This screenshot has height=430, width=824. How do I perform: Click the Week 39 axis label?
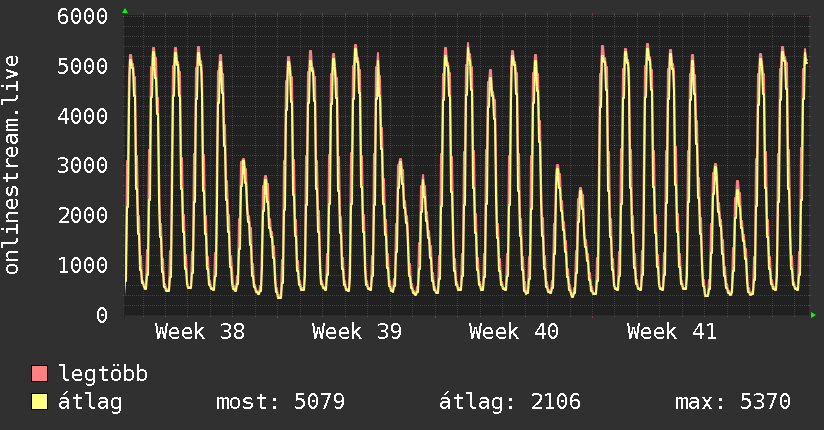(357, 332)
